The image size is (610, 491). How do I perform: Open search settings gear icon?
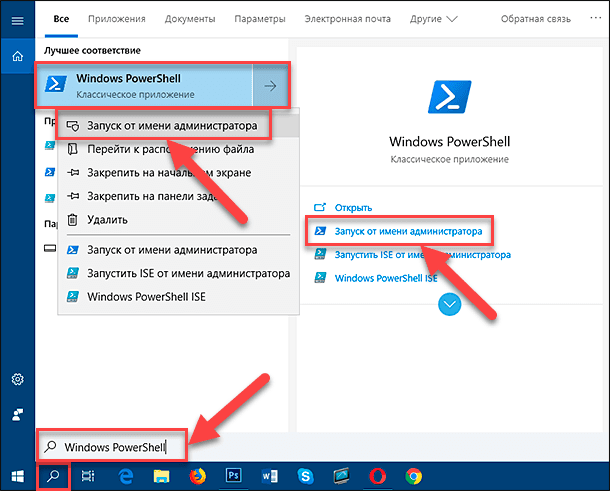[18, 379]
